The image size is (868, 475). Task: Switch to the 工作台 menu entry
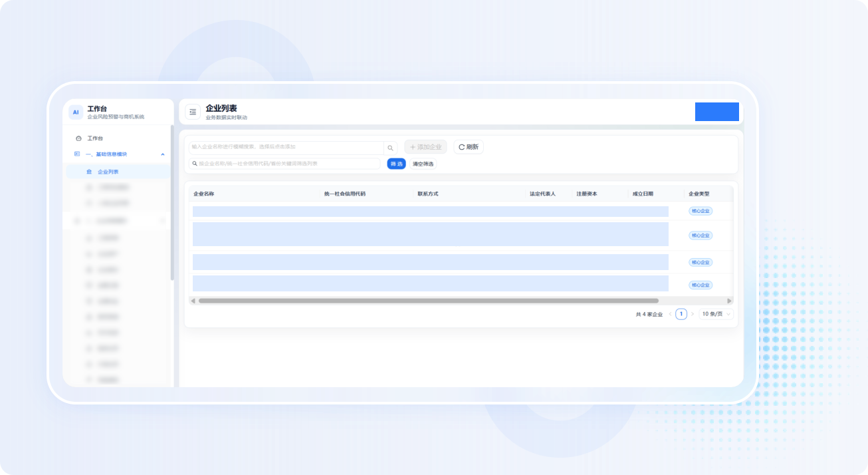[96, 138]
